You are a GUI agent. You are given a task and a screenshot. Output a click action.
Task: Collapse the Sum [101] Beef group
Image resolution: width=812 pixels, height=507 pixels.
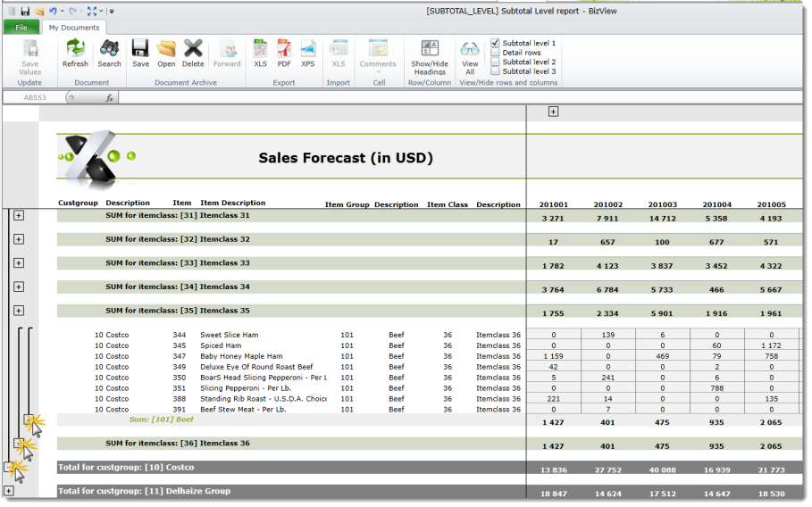[29, 420]
